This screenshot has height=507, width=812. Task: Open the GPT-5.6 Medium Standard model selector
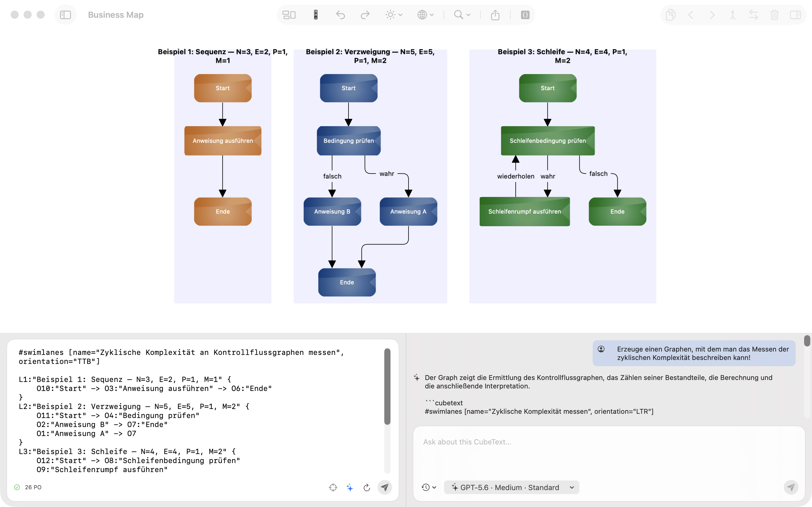click(x=511, y=487)
